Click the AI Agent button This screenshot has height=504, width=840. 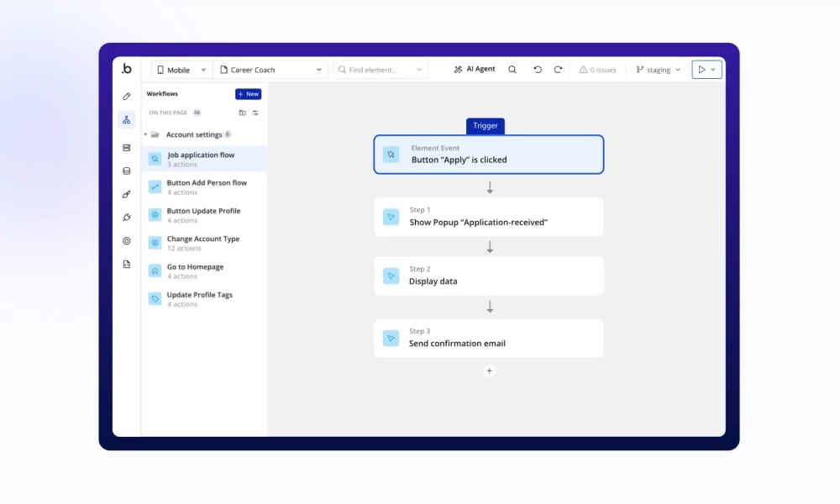(x=475, y=69)
